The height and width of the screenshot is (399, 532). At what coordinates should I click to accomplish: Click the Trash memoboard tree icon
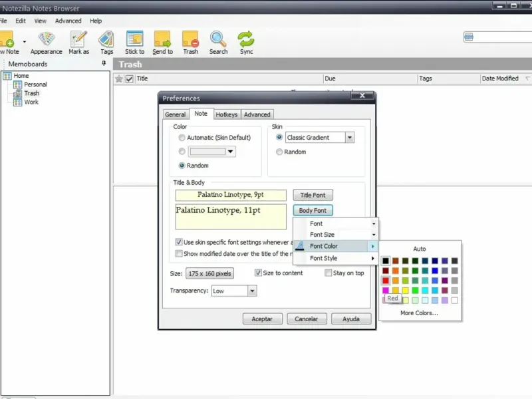18,93
